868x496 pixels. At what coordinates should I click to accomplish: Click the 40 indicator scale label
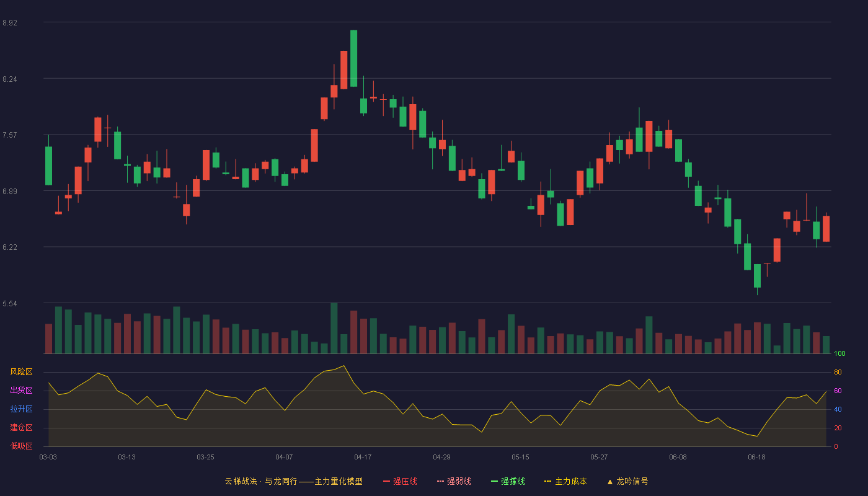pyautogui.click(x=838, y=410)
